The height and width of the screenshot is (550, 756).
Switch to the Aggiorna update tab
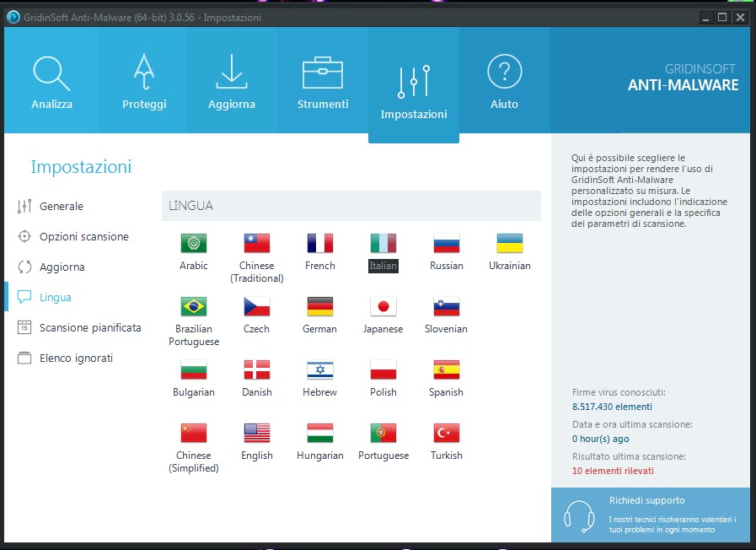pyautogui.click(x=232, y=80)
